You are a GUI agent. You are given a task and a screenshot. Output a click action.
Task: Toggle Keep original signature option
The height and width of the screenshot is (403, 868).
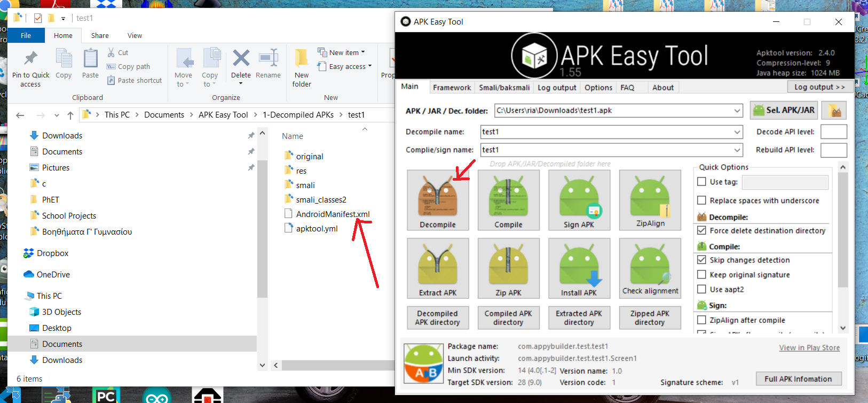(x=702, y=275)
